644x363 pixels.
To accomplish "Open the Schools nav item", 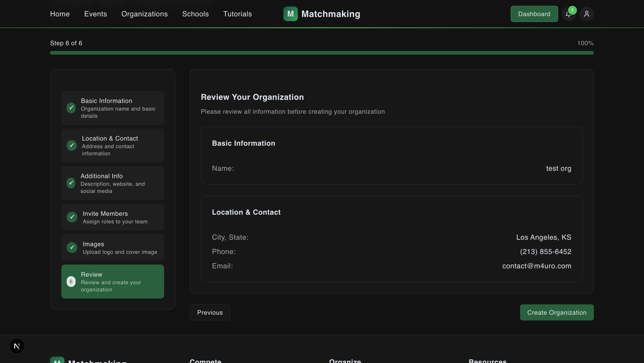I will 195,14.
